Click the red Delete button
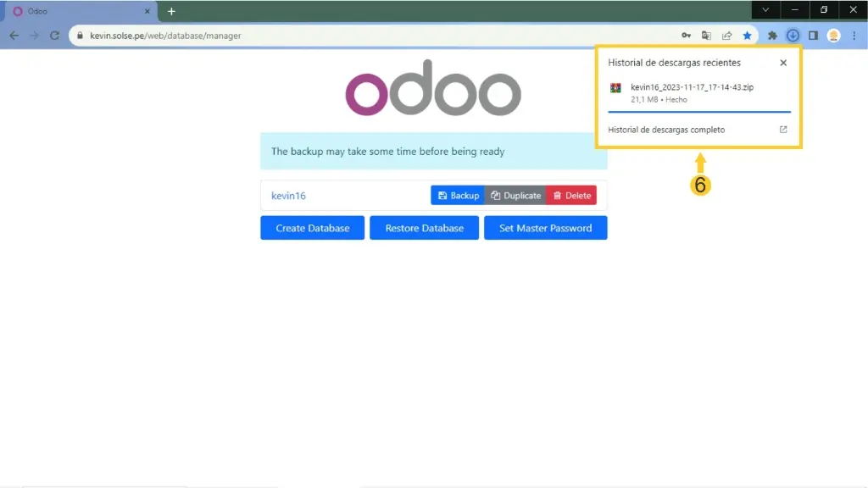Screen dimensions: 868x488 click(571, 196)
